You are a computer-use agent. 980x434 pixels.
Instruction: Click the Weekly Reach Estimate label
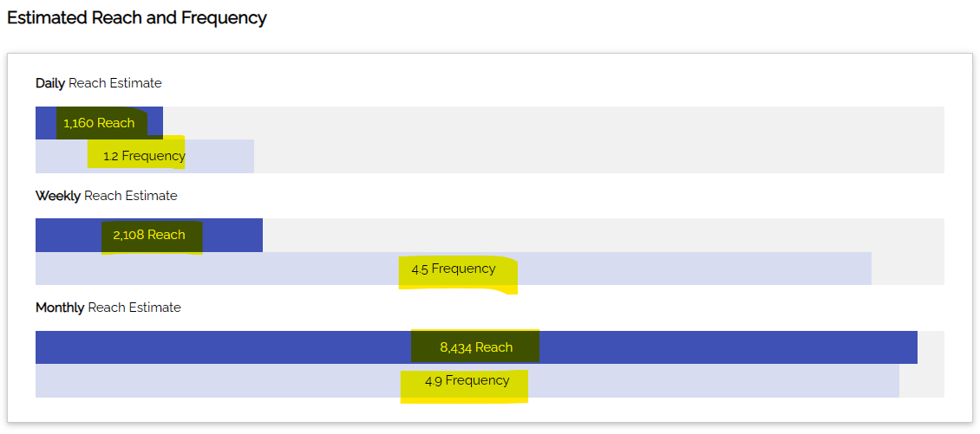(x=106, y=196)
